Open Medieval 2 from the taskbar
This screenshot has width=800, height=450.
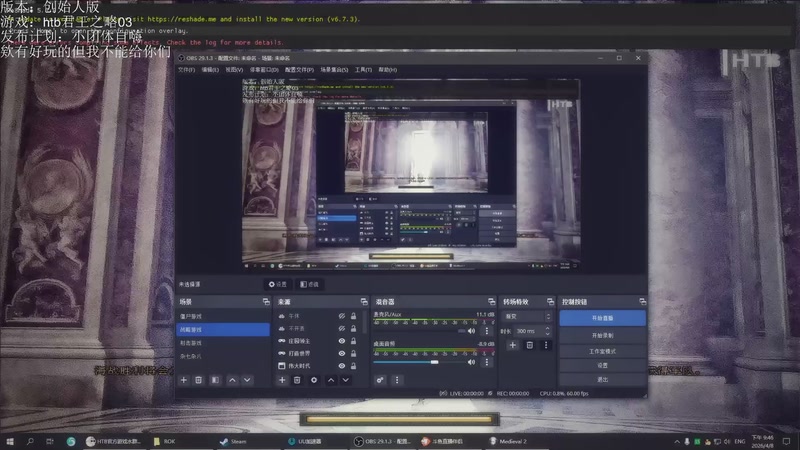pyautogui.click(x=508, y=441)
